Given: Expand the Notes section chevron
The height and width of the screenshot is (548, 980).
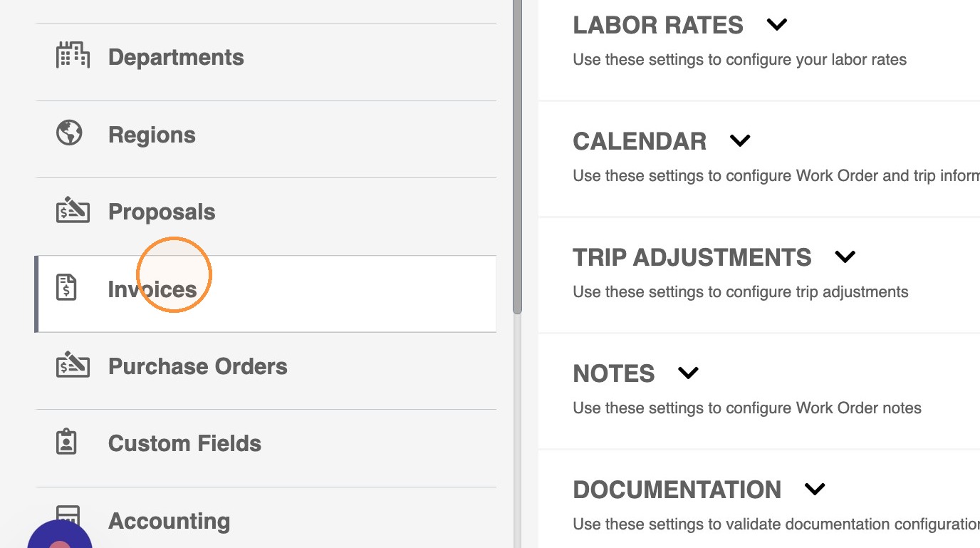Looking at the screenshot, I should coord(688,373).
